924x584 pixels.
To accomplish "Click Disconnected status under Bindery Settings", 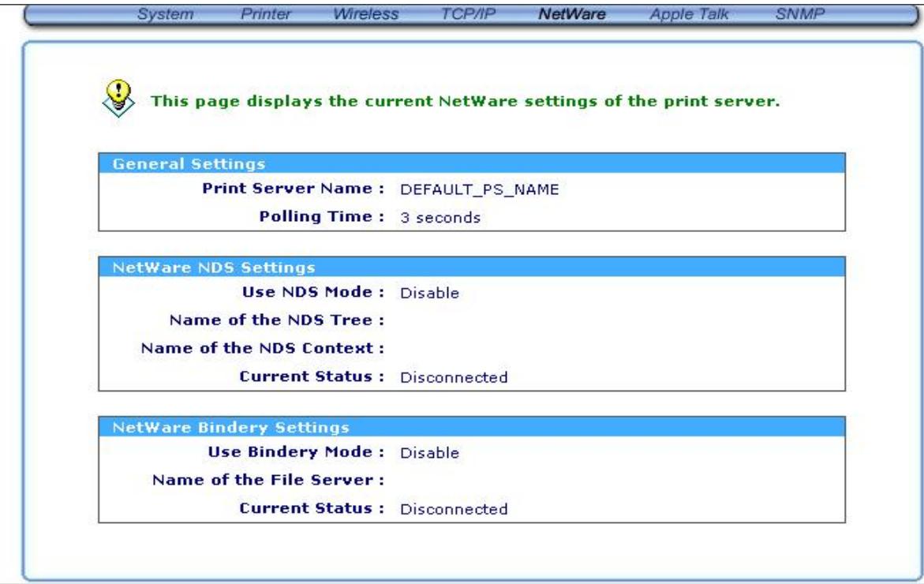I will (454, 509).
